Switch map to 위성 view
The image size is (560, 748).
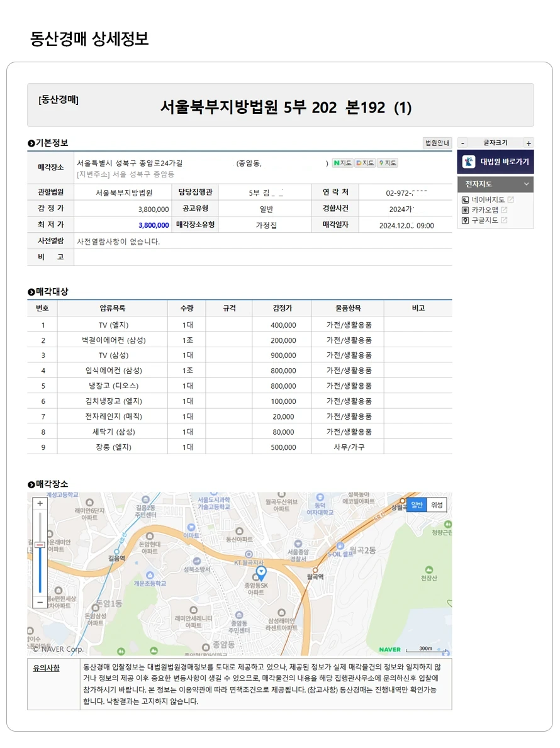click(x=437, y=505)
